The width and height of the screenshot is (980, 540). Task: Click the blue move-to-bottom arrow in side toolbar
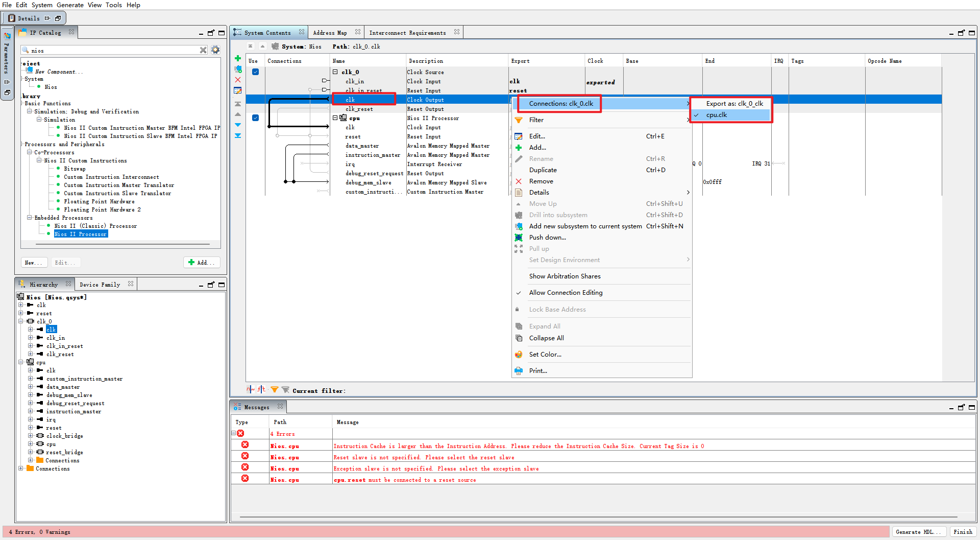pos(238,135)
